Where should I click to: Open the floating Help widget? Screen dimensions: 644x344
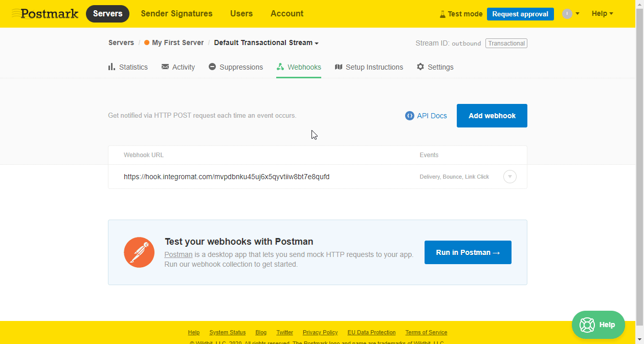click(x=598, y=325)
